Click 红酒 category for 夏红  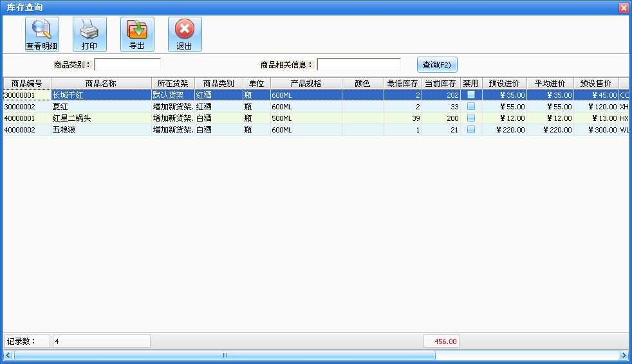tap(219, 107)
